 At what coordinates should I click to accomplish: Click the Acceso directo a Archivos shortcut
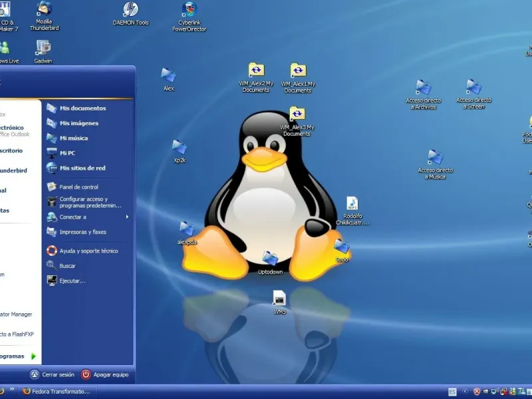[424, 88]
